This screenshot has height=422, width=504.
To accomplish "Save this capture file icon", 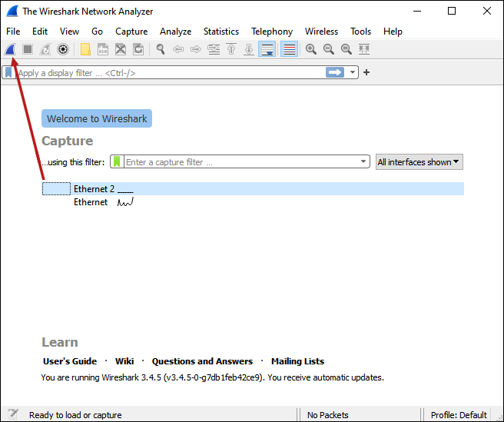I will (x=103, y=49).
